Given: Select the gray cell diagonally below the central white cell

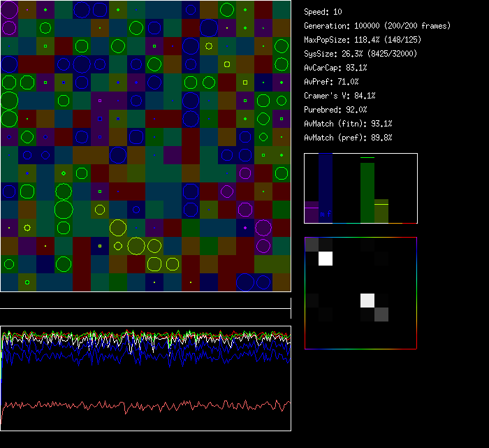Looking at the screenshot, I should (x=381, y=315).
